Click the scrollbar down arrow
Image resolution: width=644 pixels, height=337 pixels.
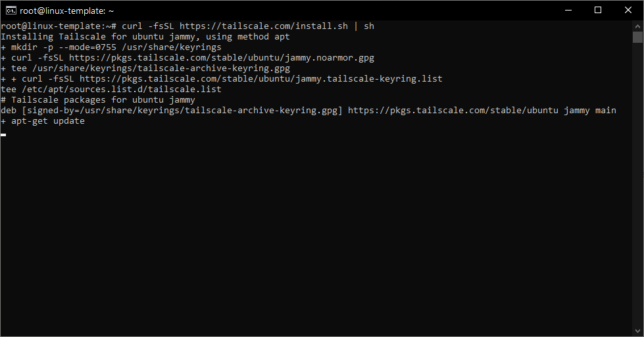pos(637,331)
